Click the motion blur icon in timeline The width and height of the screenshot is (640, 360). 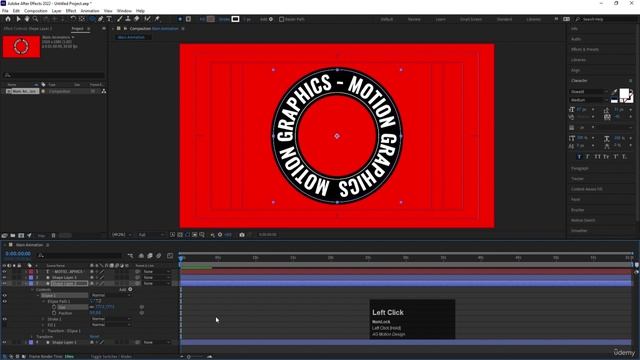tap(158, 256)
